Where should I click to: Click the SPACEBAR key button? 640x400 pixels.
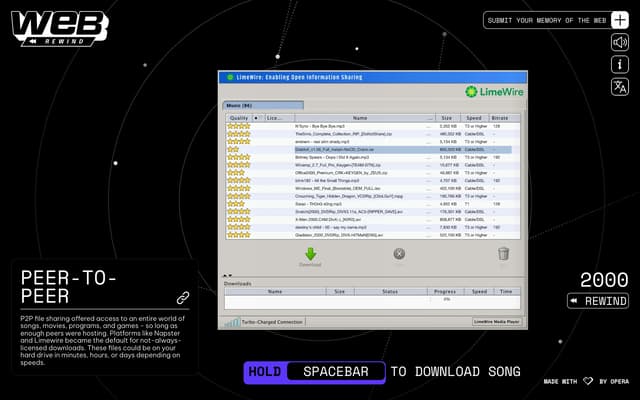(336, 371)
